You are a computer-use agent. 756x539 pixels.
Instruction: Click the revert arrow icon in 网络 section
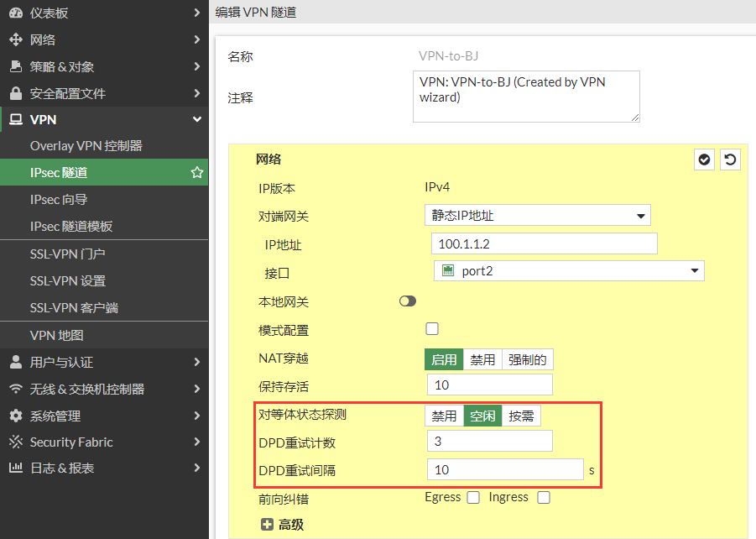731,160
